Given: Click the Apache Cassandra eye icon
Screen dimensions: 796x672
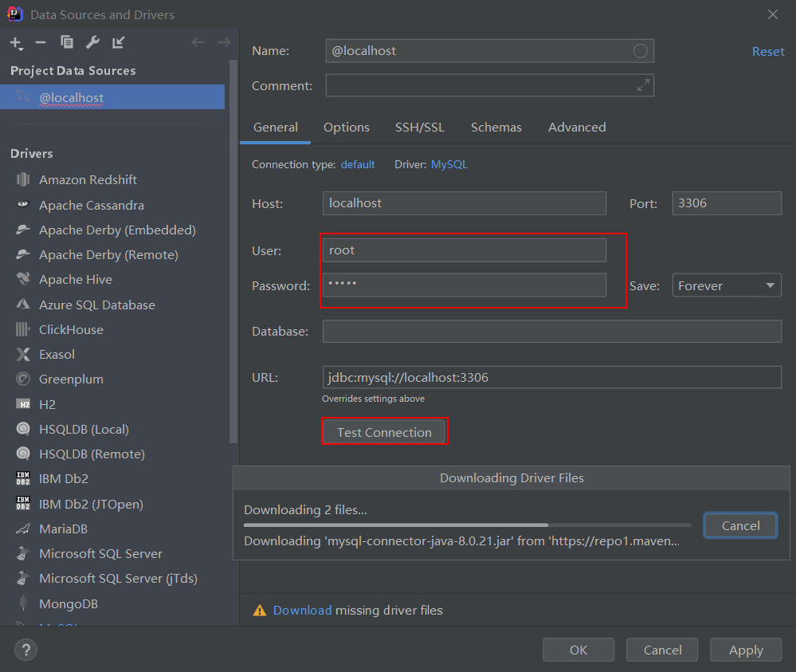Looking at the screenshot, I should (23, 204).
